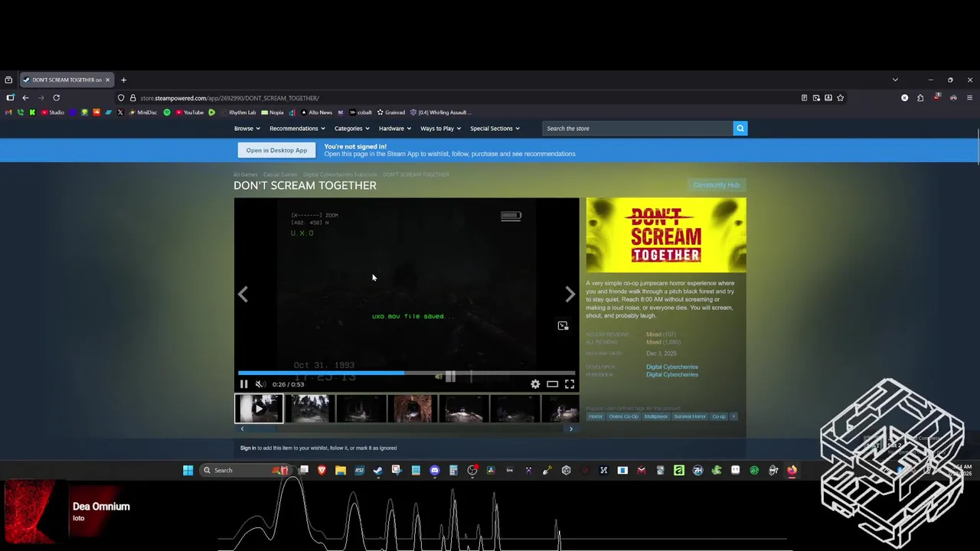Open the Rhythm Lab bookmark
980x551 pixels.
click(x=238, y=112)
